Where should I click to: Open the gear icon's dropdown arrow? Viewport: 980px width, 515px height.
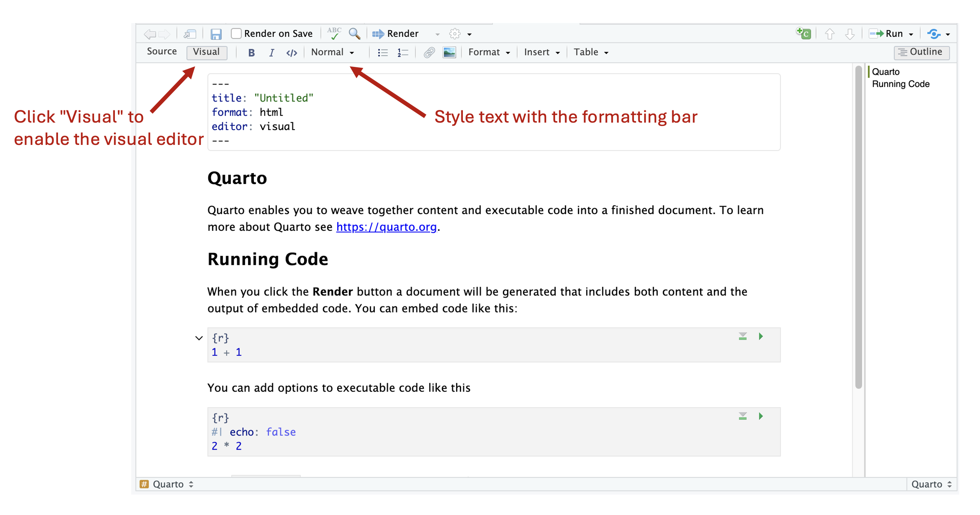pyautogui.click(x=470, y=34)
